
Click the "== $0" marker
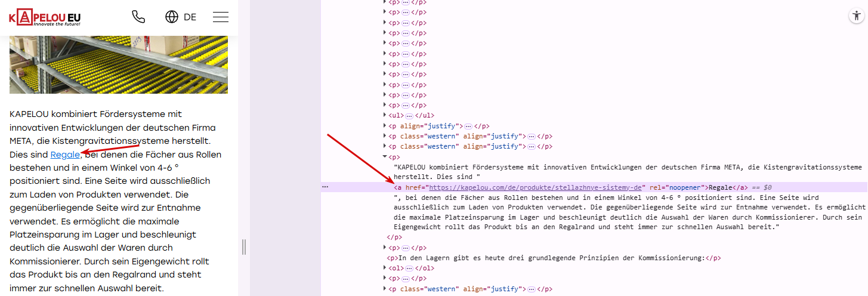[761, 187]
